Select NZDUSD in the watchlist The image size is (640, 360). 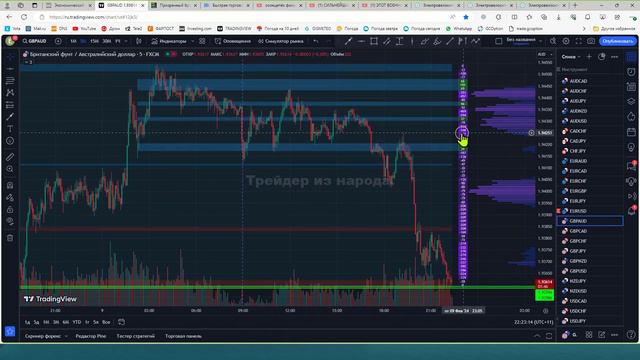coord(590,291)
